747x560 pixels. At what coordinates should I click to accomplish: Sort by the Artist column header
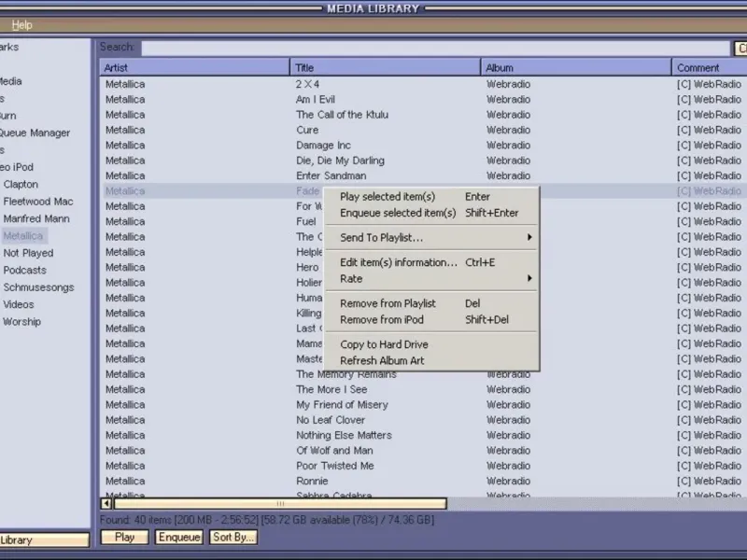pos(194,67)
